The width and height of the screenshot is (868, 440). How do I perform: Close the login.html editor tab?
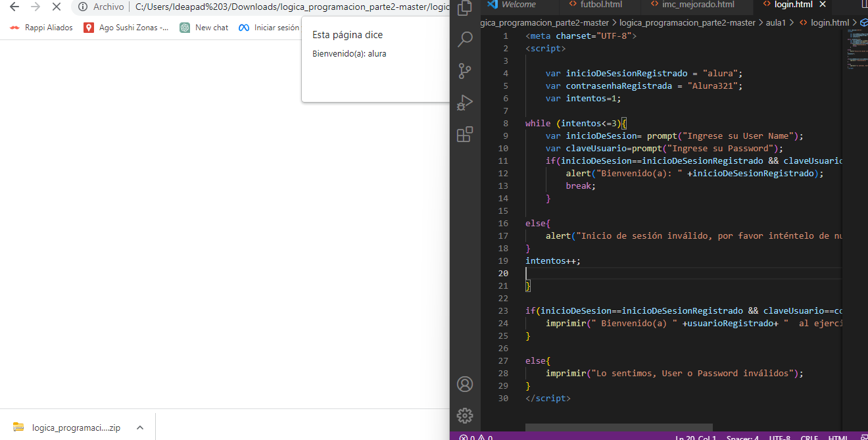pyautogui.click(x=822, y=5)
